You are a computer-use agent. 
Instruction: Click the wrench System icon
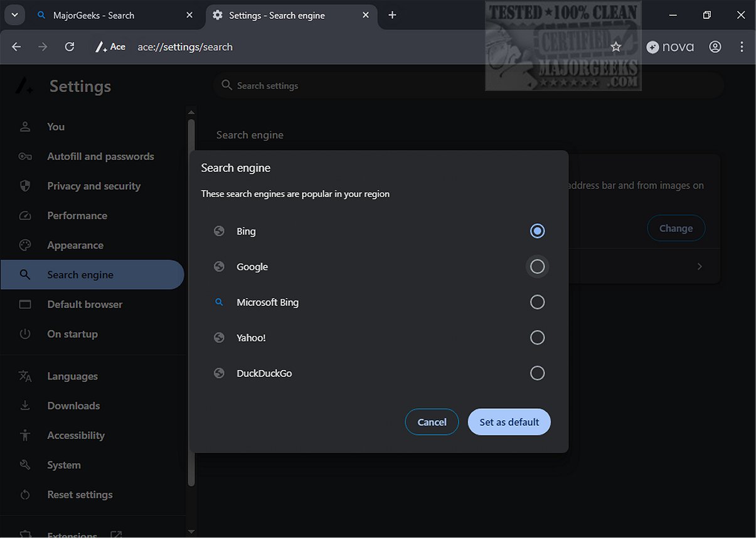25,465
